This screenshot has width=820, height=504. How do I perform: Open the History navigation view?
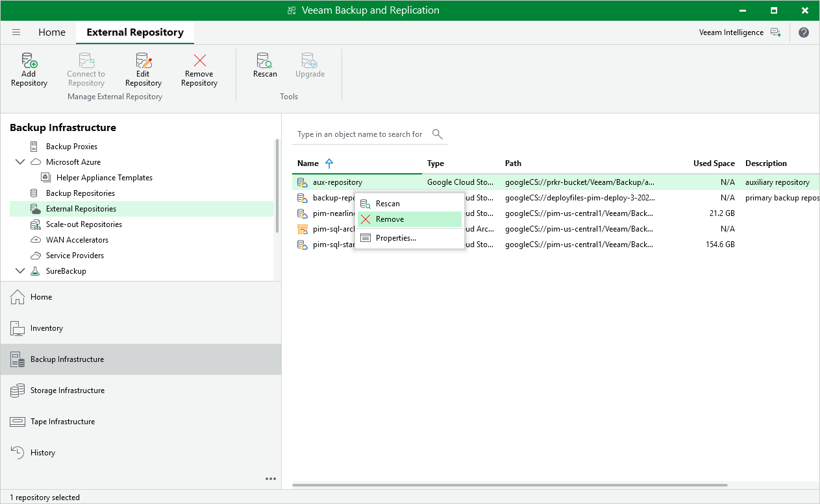pyautogui.click(x=141, y=453)
